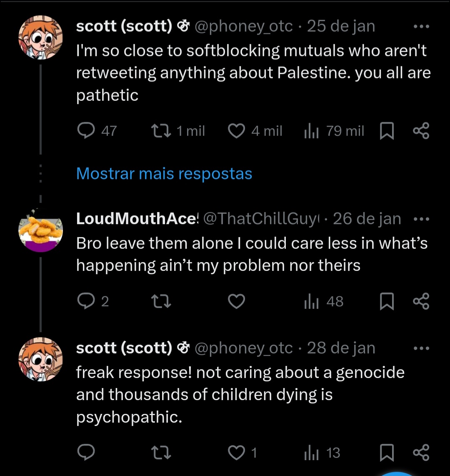Open more options on scott's first tweet
Viewport: 450px width, 476px height.
pos(421,27)
